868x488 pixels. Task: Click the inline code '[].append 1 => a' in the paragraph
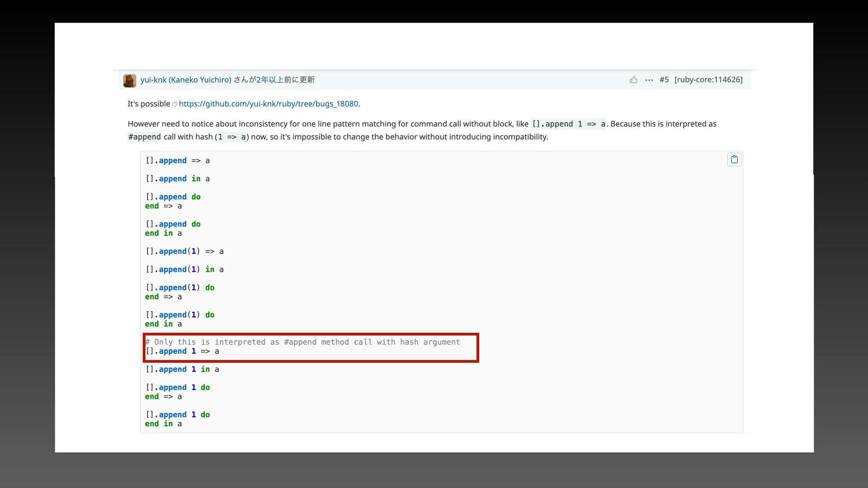(x=568, y=124)
